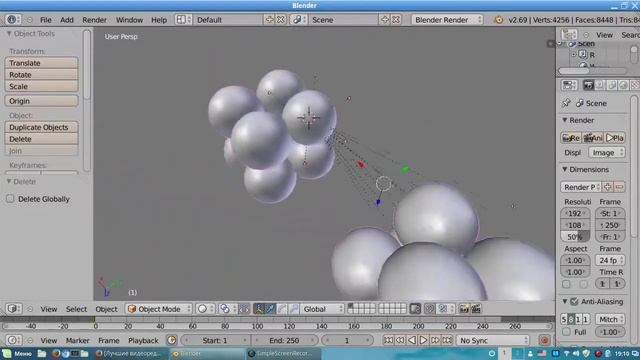Remove render preset with minus icon
640x360 pixels.
click(620, 187)
